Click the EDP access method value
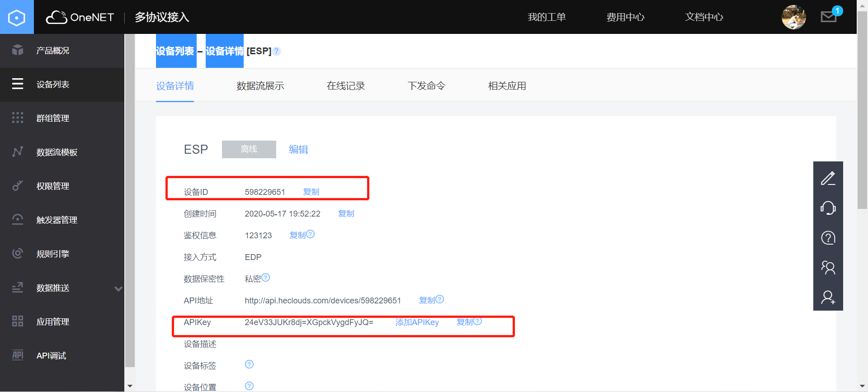The height and width of the screenshot is (392, 868). tap(253, 257)
